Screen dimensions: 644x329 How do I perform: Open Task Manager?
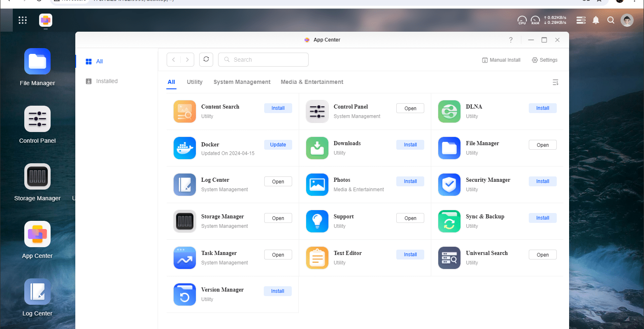[x=278, y=255]
